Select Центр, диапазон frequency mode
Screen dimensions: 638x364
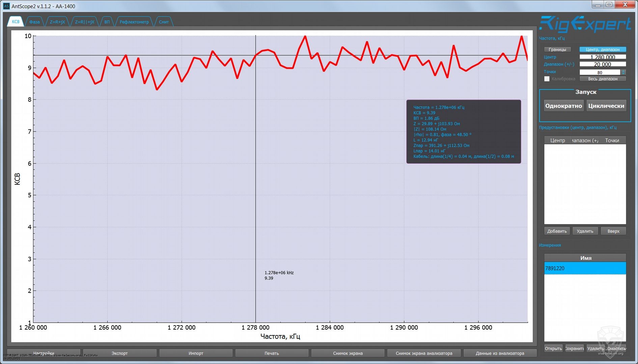coord(602,50)
